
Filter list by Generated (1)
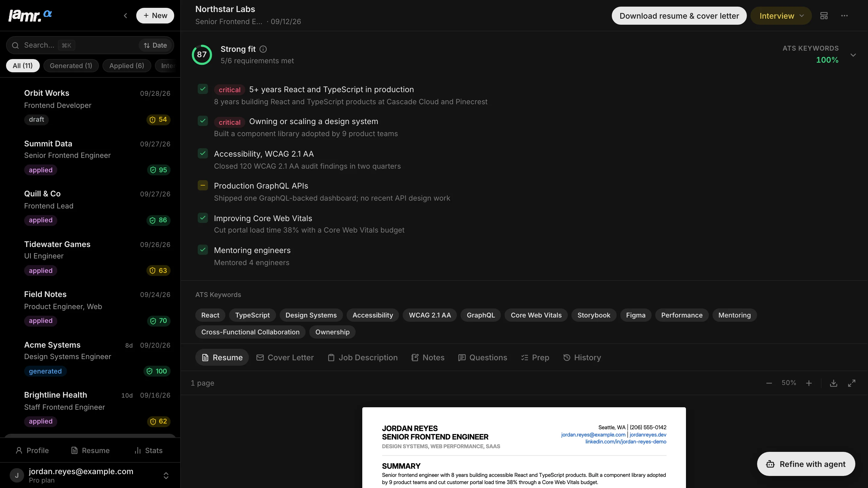tap(71, 66)
